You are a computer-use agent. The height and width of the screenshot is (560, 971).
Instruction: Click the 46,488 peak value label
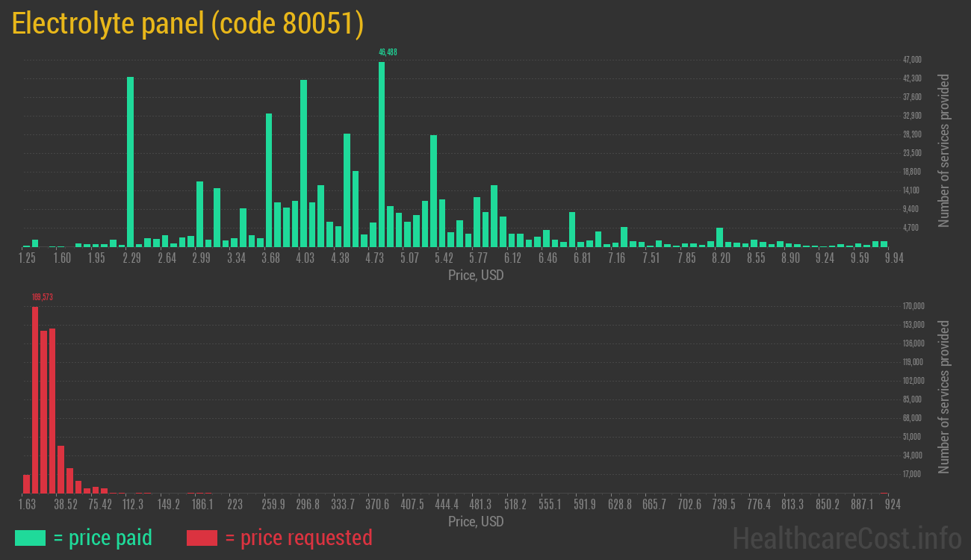click(387, 52)
